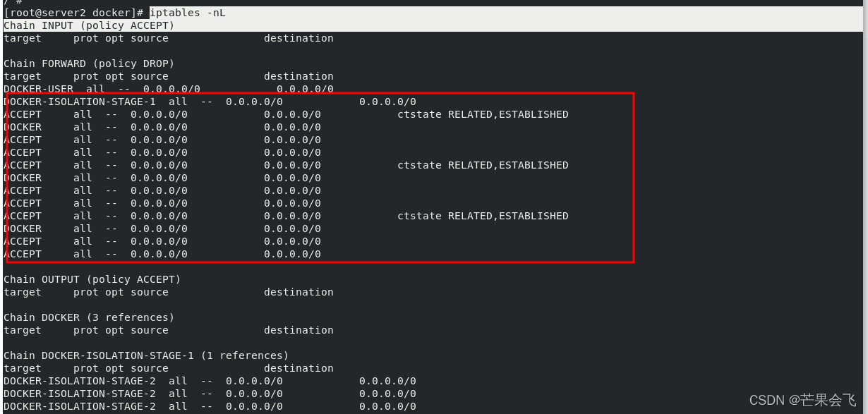
Task: Select the highlighted "iptables -nL" command
Action: [188, 13]
